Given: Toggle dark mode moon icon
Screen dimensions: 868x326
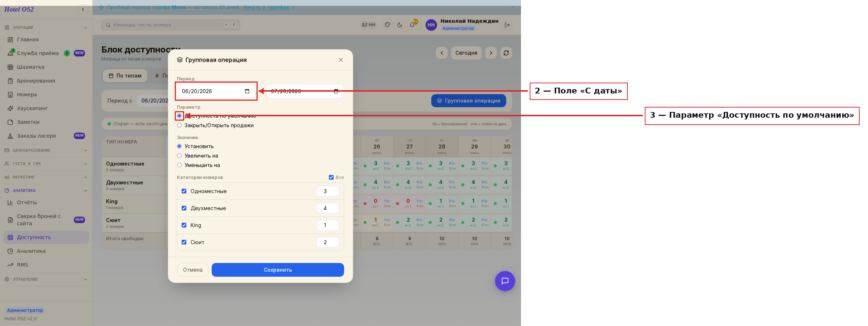Looking at the screenshot, I should point(400,25).
